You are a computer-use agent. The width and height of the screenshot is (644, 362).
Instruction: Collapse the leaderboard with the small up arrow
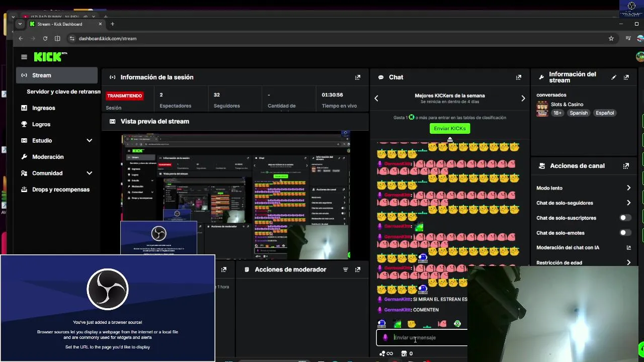(450, 140)
